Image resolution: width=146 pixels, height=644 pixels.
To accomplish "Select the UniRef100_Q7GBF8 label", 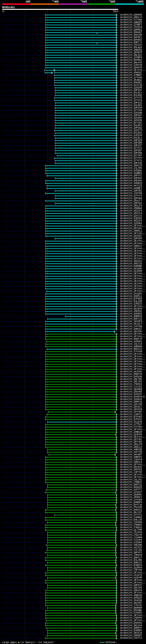I will coord(131,58).
